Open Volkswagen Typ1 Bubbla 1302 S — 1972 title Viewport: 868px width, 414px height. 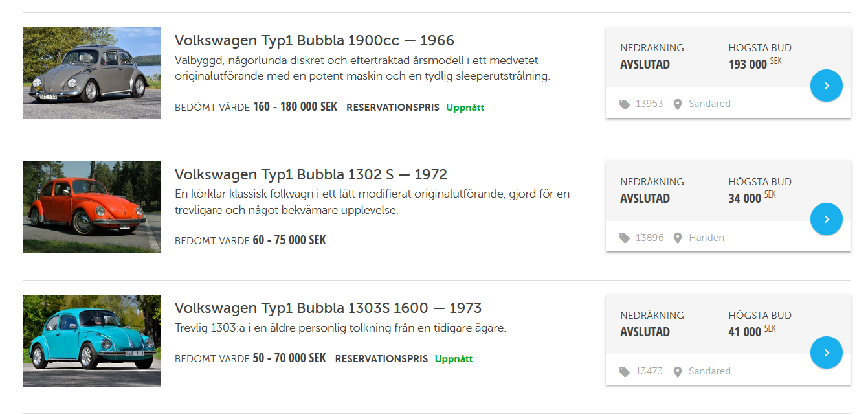pyautogui.click(x=311, y=174)
